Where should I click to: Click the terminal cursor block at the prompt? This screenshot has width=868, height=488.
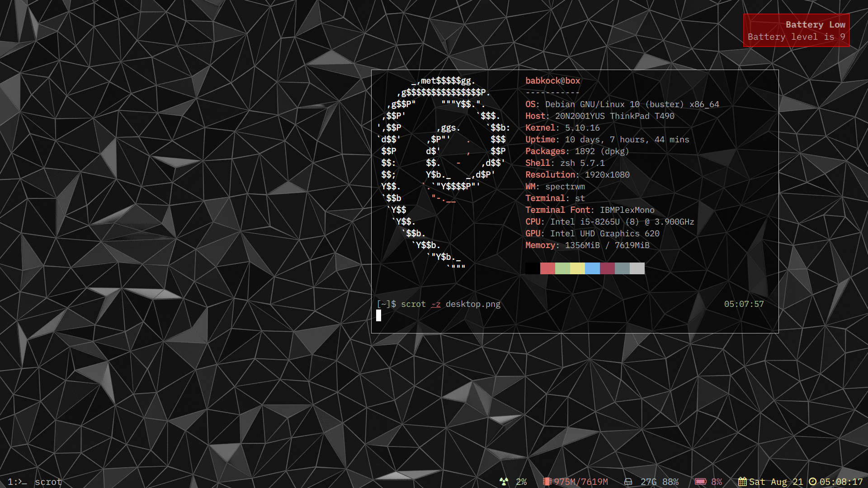click(379, 315)
